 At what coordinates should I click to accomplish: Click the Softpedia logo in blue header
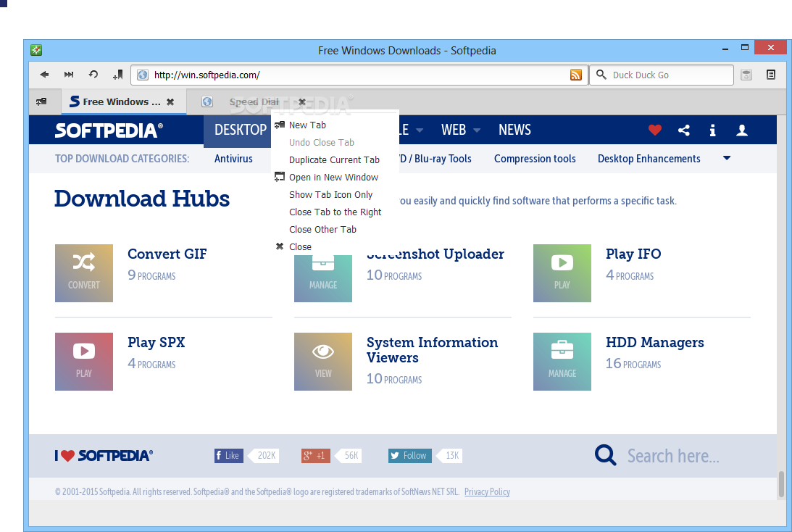point(109,130)
